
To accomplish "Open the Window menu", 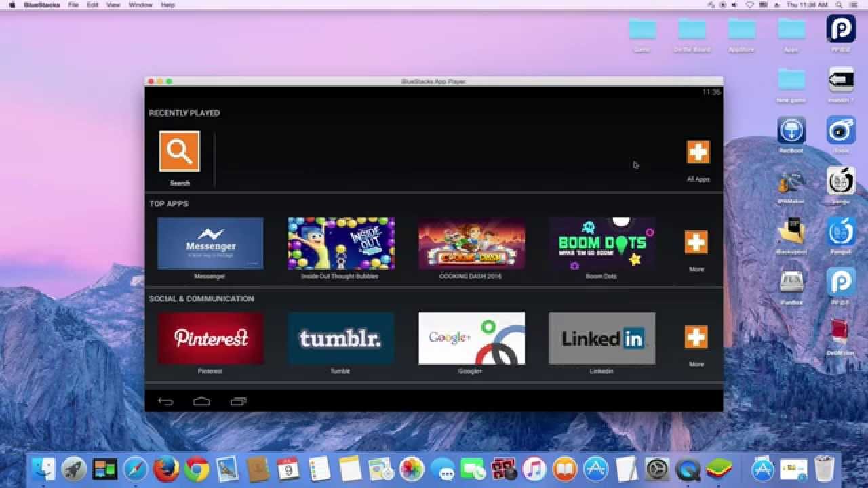I will (140, 5).
